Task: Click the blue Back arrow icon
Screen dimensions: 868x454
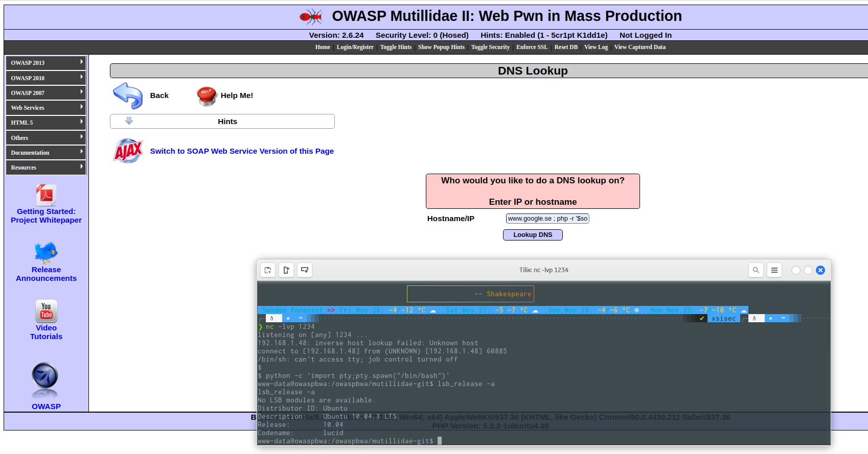Action: tap(128, 95)
